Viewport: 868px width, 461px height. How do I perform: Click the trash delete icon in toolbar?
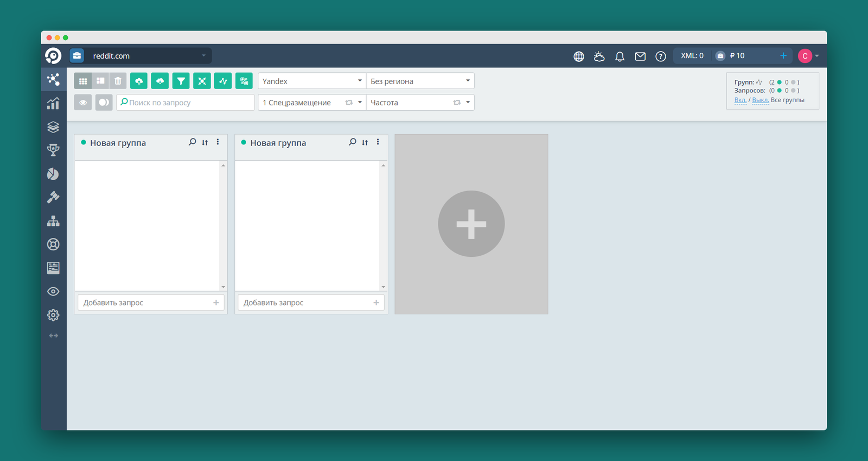click(x=118, y=81)
